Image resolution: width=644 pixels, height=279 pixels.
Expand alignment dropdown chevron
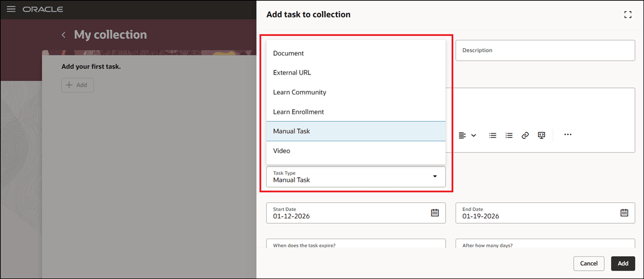474,135
